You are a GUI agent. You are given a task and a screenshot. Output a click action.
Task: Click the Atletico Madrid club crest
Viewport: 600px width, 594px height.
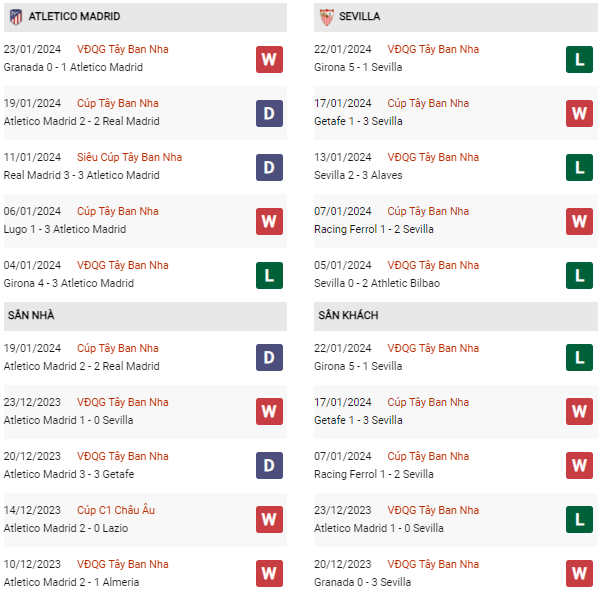[x=15, y=17]
